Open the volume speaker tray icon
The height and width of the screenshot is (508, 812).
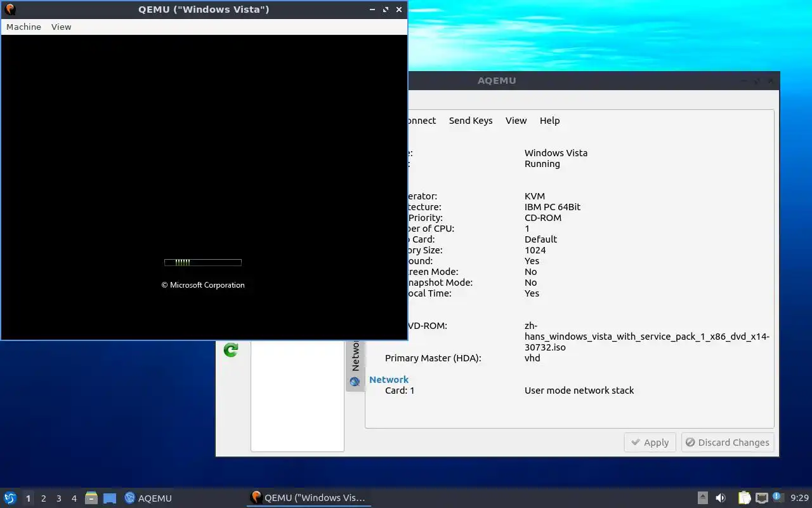coord(721,498)
